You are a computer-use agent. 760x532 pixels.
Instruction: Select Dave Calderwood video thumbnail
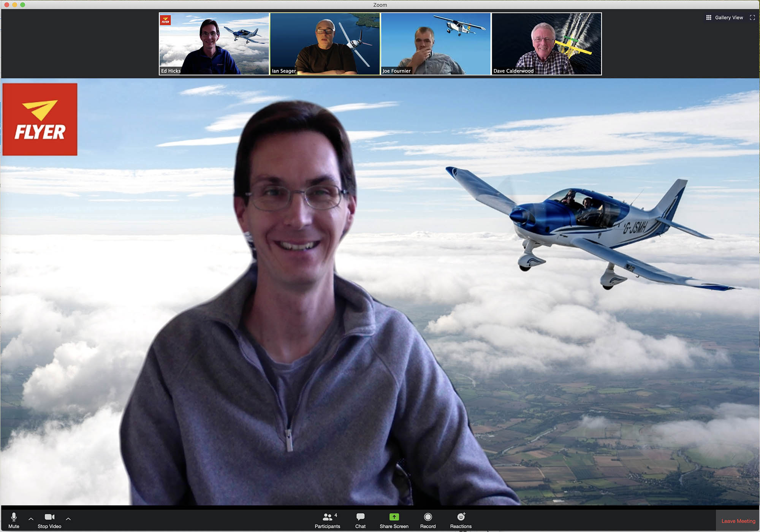tap(546, 44)
